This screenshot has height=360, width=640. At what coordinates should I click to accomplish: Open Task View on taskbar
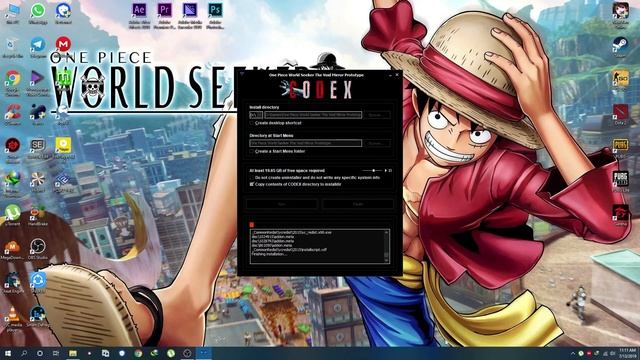[x=56, y=353]
